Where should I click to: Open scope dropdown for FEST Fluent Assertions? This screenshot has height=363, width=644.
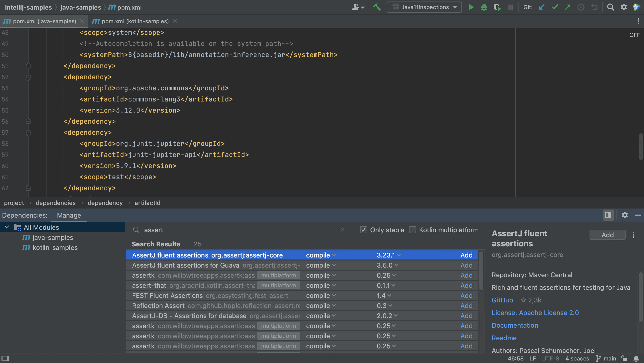[321, 296]
